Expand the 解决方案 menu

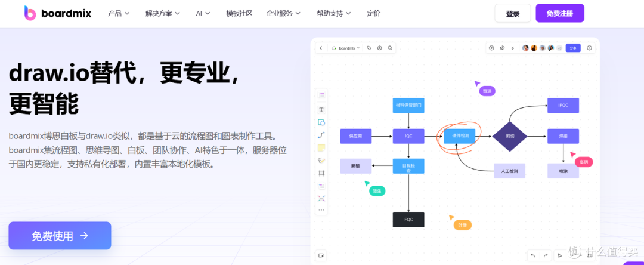click(163, 13)
